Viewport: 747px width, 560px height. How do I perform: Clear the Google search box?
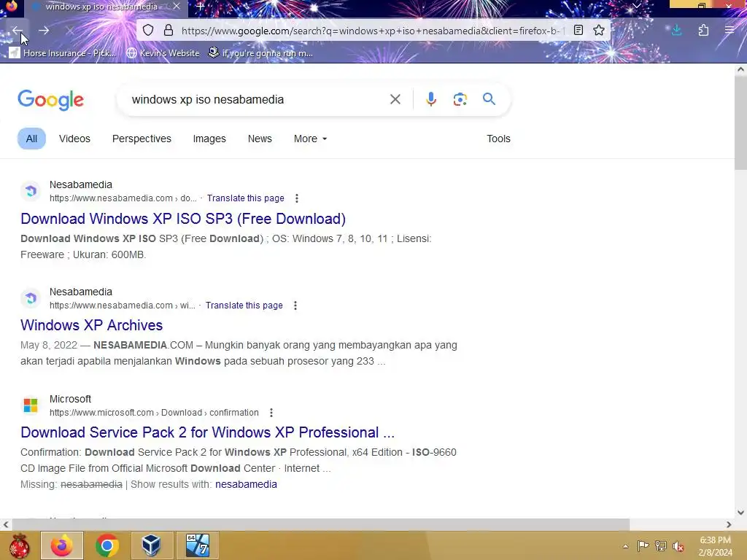395,99
